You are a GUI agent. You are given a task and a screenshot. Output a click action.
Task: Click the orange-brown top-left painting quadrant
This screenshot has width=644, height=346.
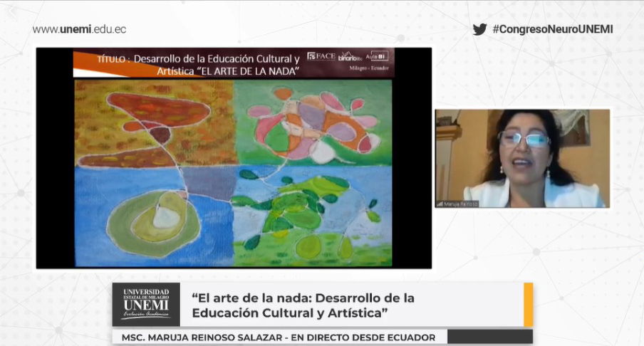[x=153, y=123]
